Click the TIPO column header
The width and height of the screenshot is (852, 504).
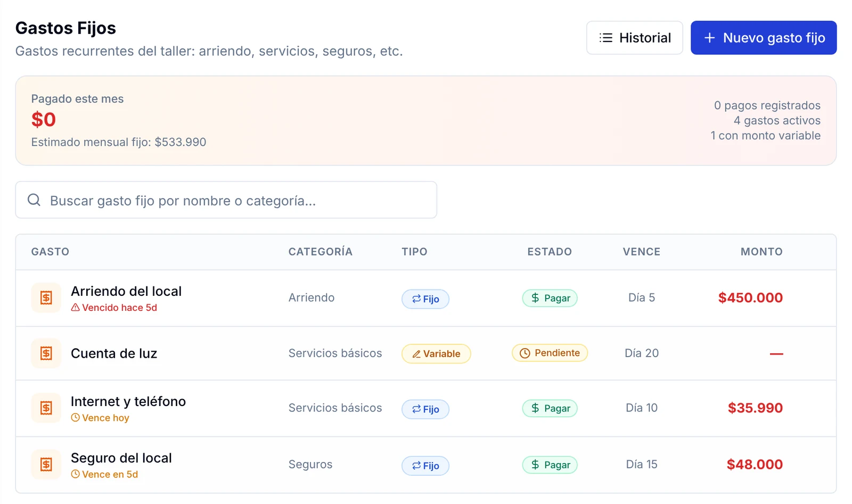(414, 252)
